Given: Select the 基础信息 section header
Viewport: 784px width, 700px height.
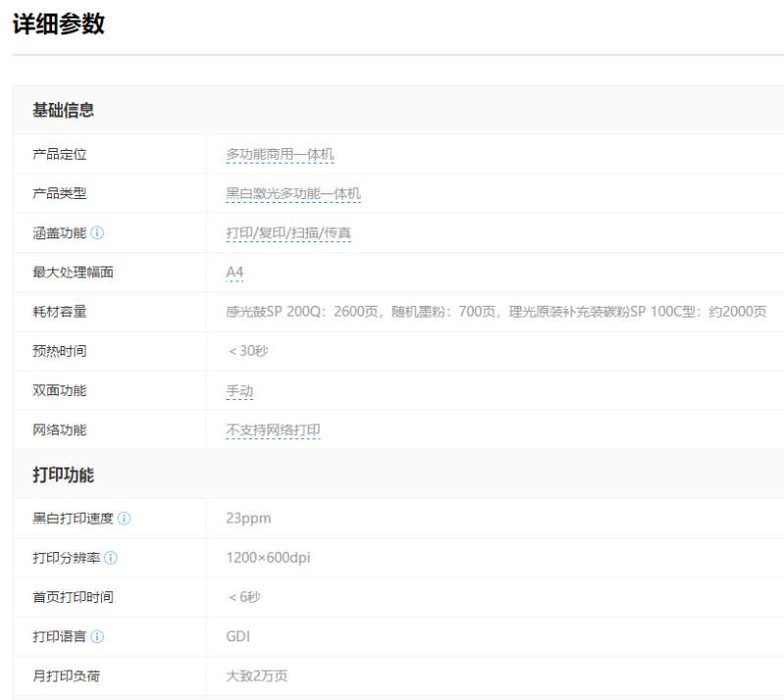Looking at the screenshot, I should coord(64,110).
